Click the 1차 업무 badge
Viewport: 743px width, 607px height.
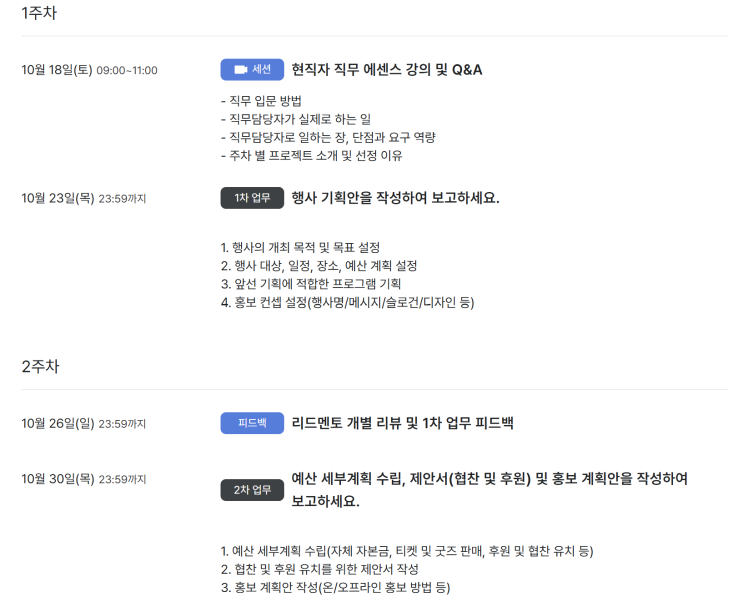click(252, 198)
